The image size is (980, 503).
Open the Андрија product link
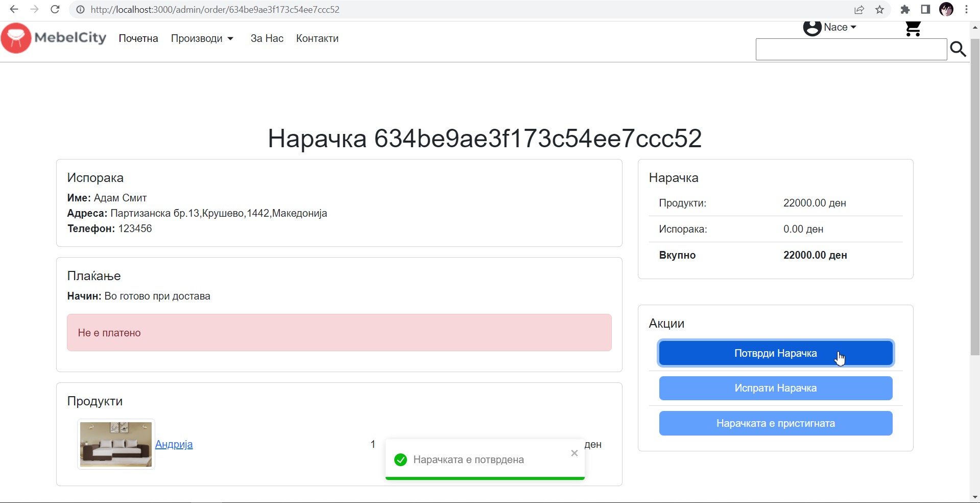pyautogui.click(x=174, y=444)
